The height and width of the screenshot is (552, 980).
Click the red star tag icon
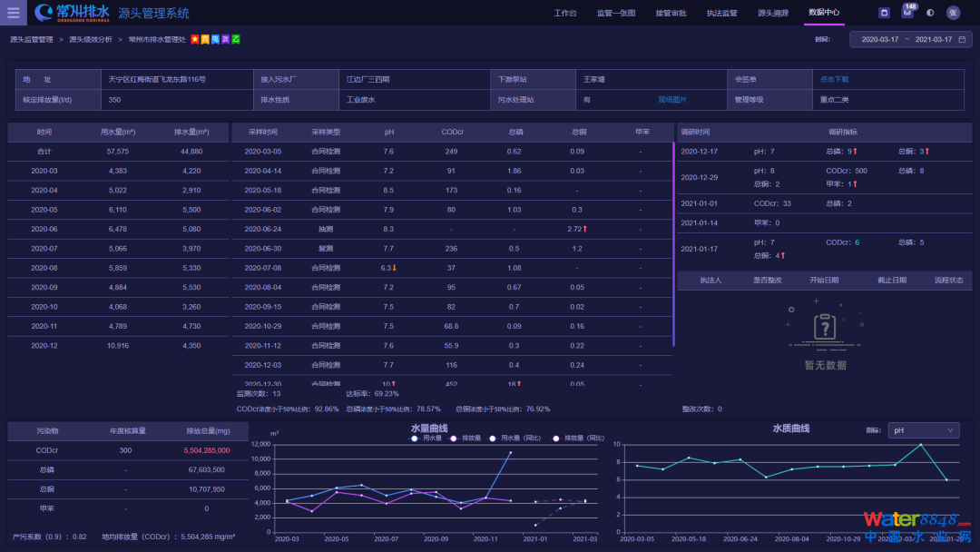point(195,40)
